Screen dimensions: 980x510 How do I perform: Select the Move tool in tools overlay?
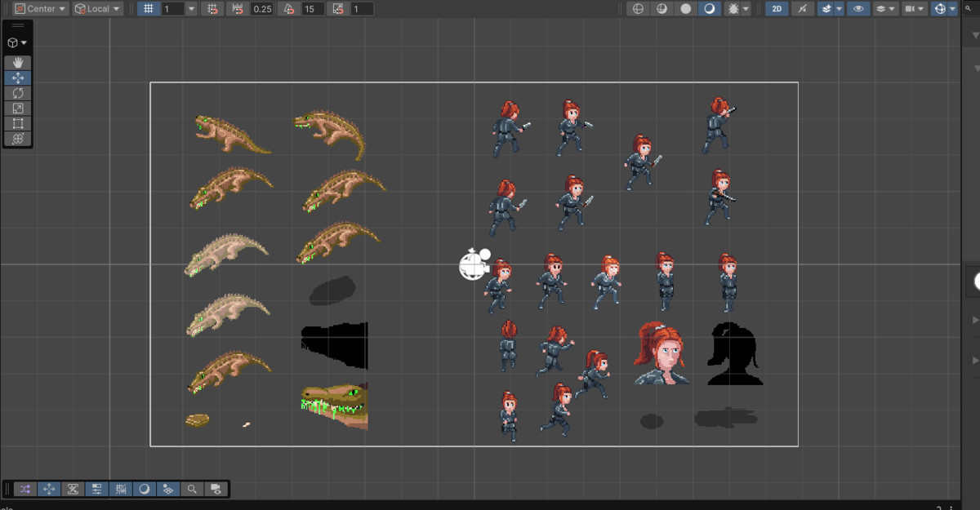pos(18,78)
